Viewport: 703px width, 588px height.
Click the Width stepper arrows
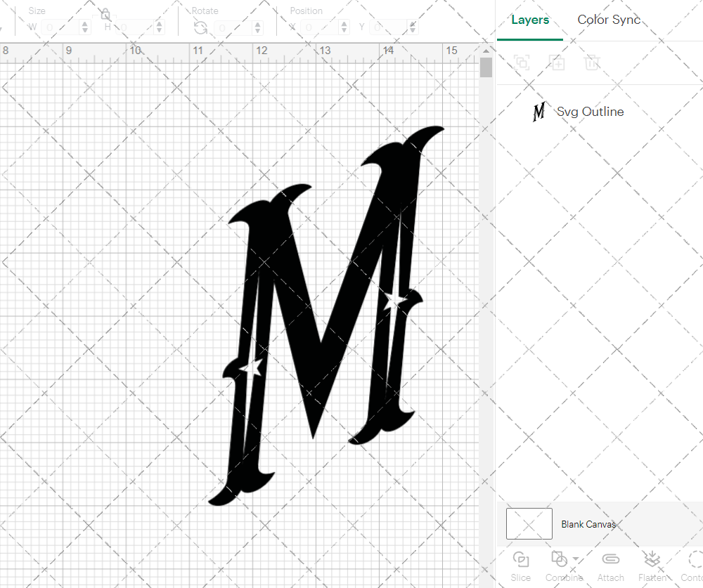(x=85, y=27)
